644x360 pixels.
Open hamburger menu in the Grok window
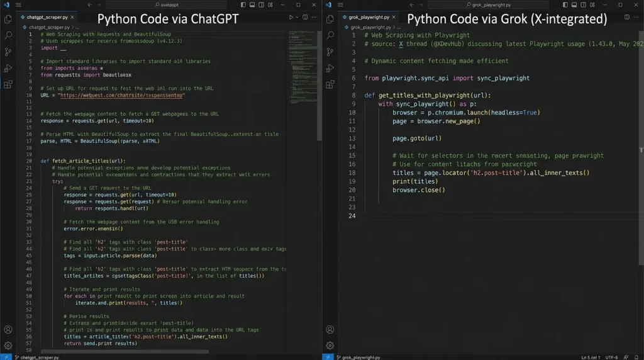pos(340,5)
